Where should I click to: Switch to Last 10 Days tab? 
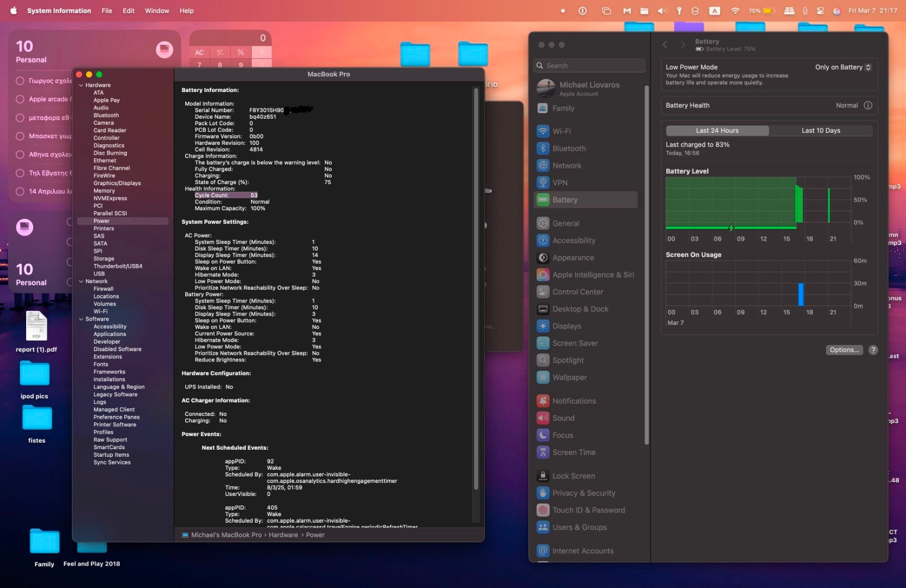point(820,131)
